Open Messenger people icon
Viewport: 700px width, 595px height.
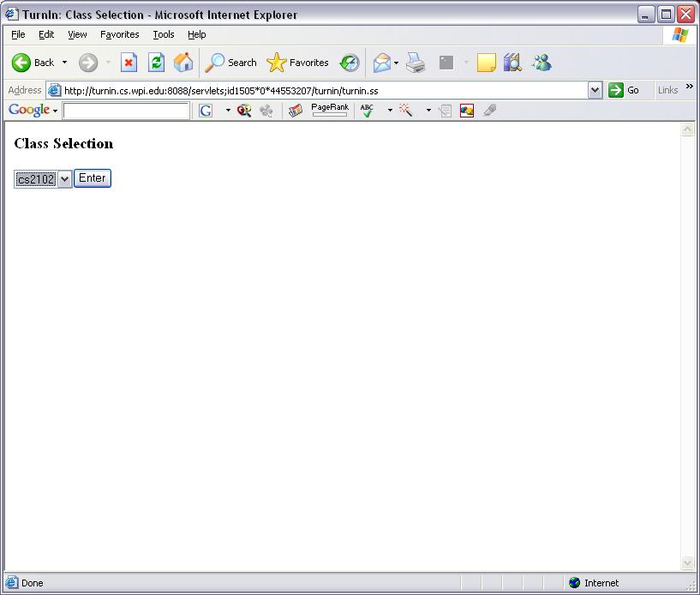[x=541, y=63]
